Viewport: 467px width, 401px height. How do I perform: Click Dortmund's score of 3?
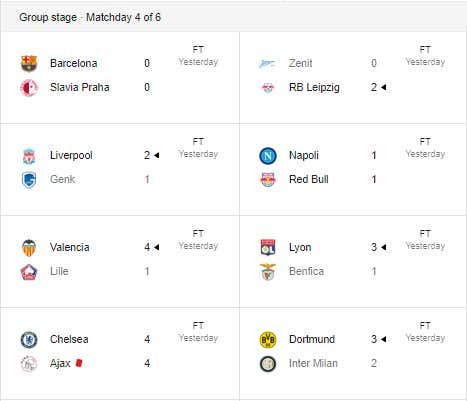374,339
